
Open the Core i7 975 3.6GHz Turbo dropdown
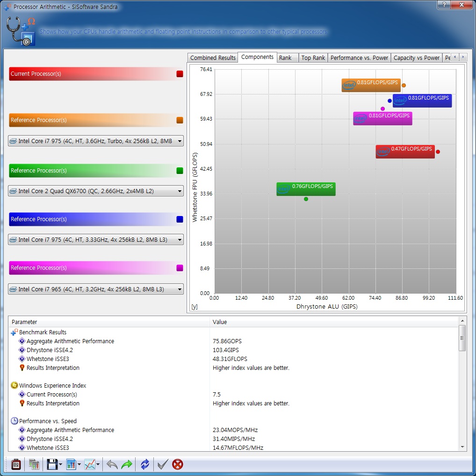(96, 141)
